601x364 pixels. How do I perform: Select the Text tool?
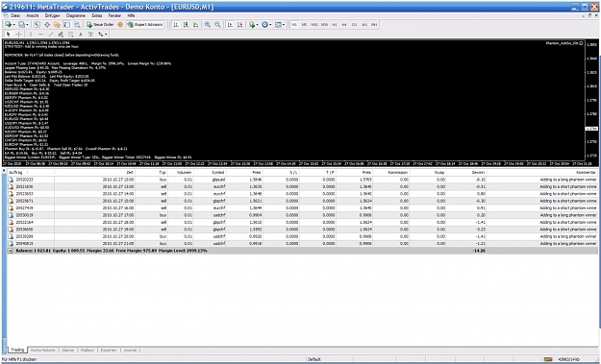[81, 34]
